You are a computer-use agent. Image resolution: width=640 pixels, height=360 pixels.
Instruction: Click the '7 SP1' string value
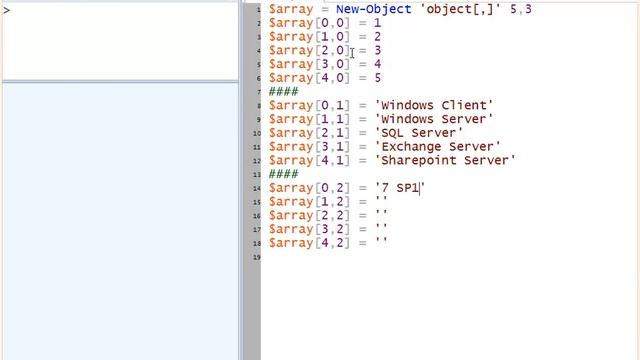pyautogui.click(x=400, y=188)
